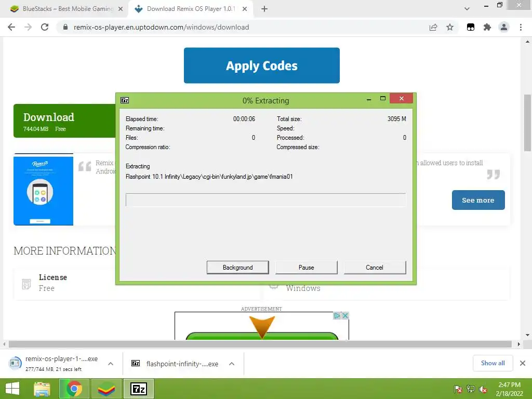This screenshot has height=399, width=532.
Task: Share this page icon in address bar
Action: 433,27
